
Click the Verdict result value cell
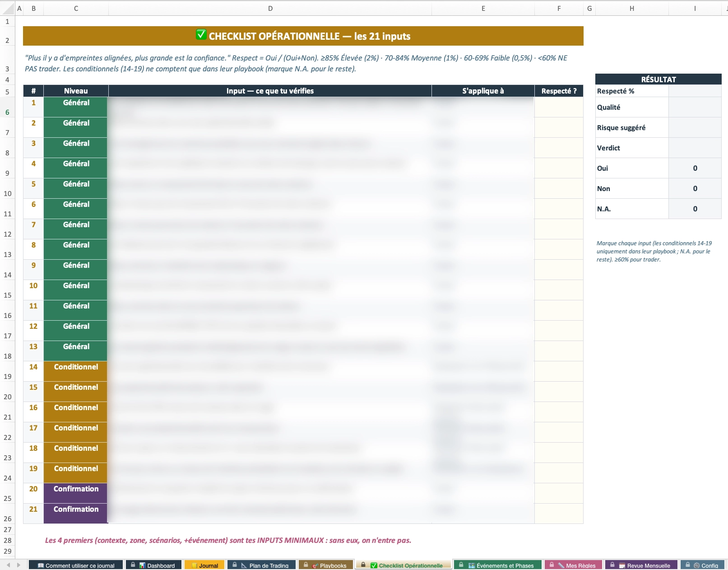pyautogui.click(x=695, y=148)
